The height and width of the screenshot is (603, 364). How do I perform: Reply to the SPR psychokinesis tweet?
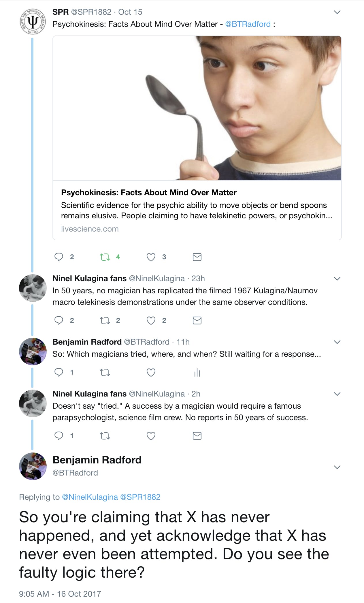tap(59, 257)
